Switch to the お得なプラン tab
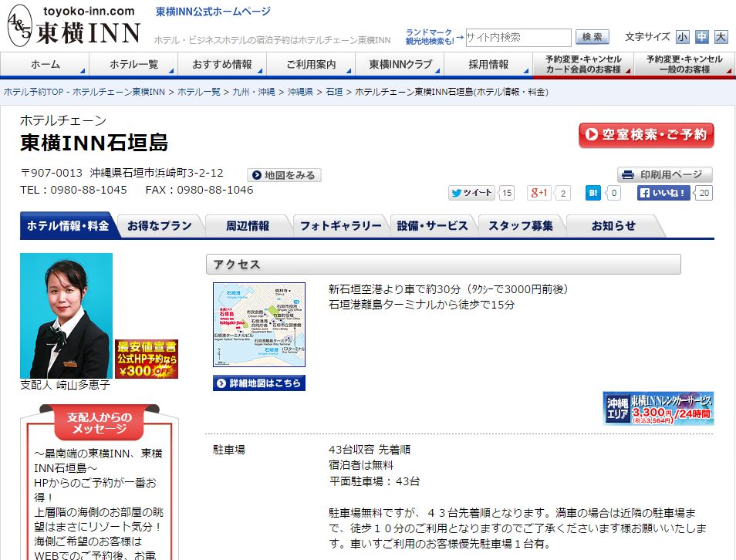This screenshot has width=736, height=560. tap(160, 226)
